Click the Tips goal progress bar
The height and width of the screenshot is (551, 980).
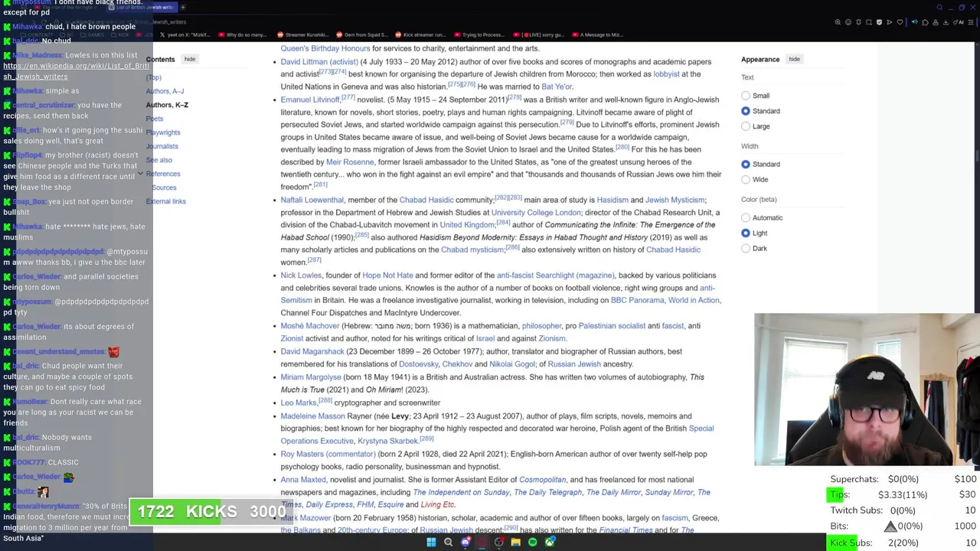tap(903, 494)
